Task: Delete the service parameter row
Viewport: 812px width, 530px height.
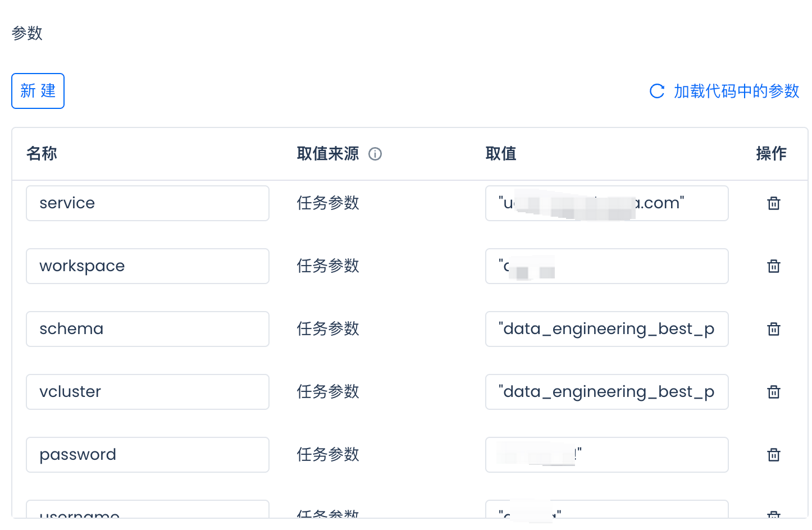Action: pos(773,203)
